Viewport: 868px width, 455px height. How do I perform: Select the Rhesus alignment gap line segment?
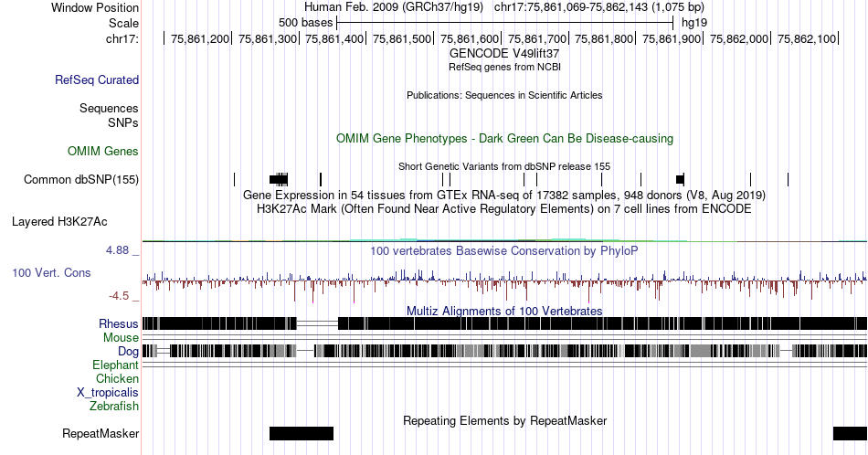[x=317, y=323]
